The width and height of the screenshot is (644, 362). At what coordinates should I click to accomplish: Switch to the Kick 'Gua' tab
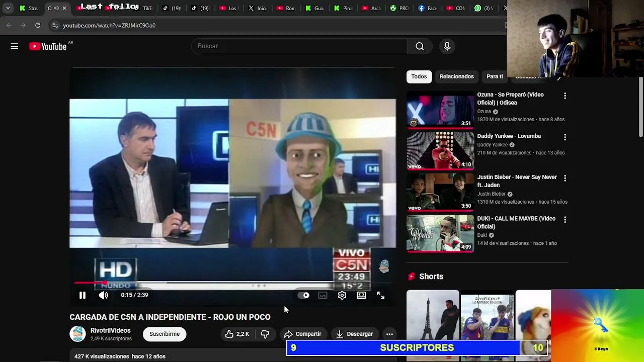tap(315, 8)
